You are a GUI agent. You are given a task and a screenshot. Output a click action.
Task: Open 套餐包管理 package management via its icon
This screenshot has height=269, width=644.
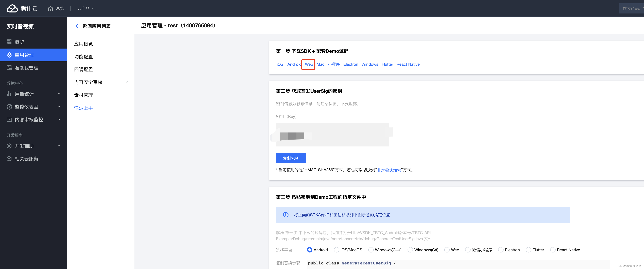tap(9, 68)
